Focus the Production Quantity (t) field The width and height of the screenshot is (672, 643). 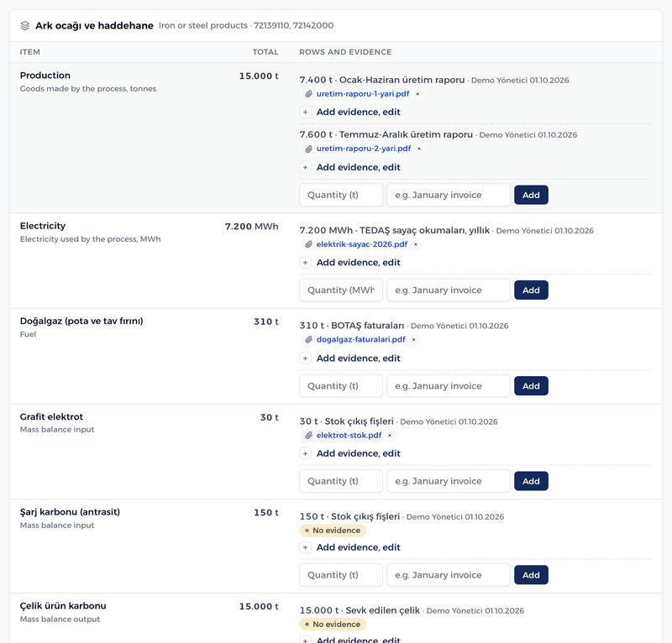(x=341, y=195)
